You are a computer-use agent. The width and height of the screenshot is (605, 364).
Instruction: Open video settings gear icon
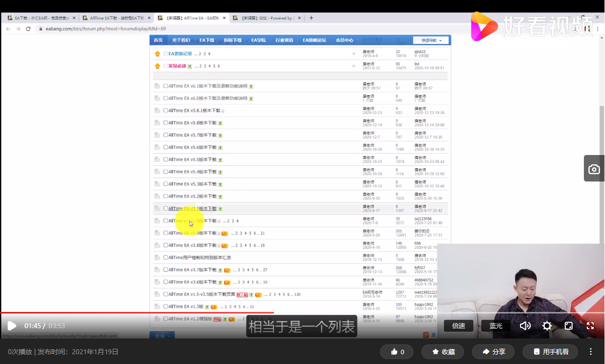coord(547,326)
